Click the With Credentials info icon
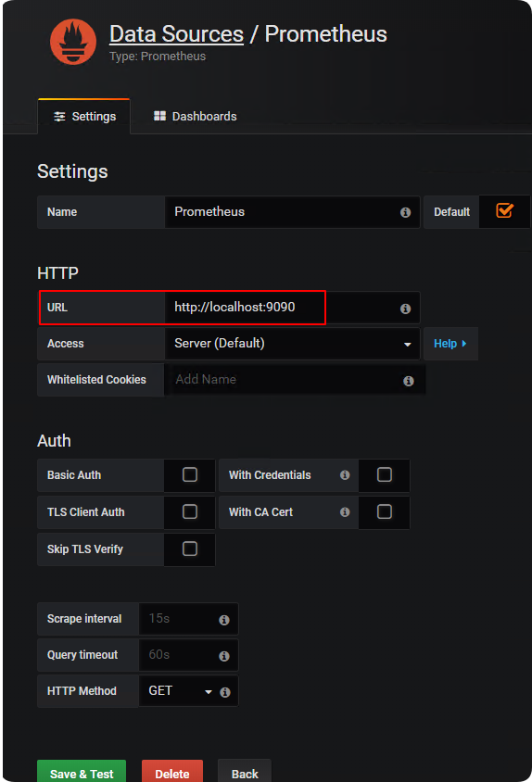Image resolution: width=532 pixels, height=782 pixels. coord(345,474)
